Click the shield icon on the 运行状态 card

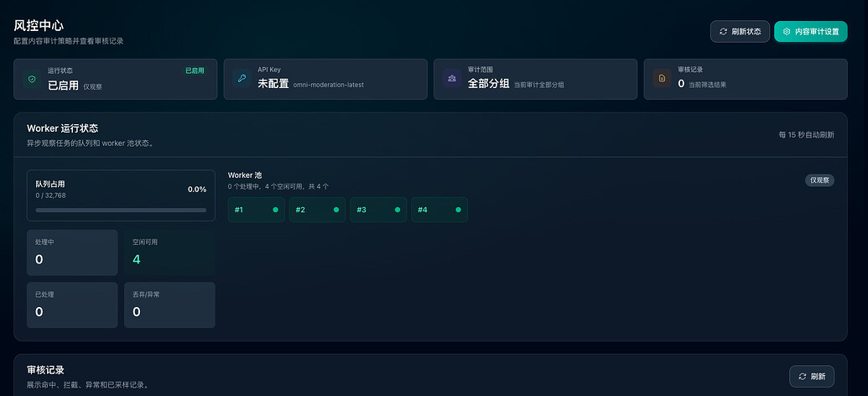click(x=32, y=79)
